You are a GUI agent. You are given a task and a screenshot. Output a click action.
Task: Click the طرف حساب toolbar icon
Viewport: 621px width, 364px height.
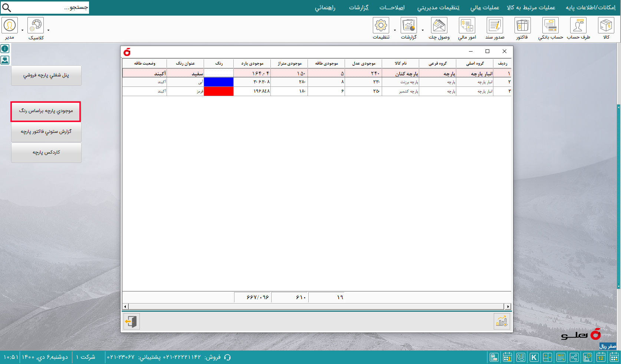(578, 26)
